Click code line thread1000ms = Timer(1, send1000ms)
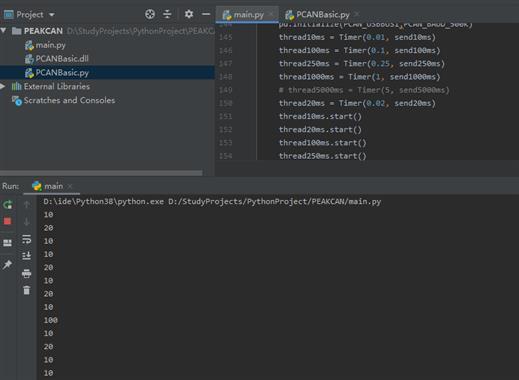This screenshot has width=519, height=380. [359, 77]
